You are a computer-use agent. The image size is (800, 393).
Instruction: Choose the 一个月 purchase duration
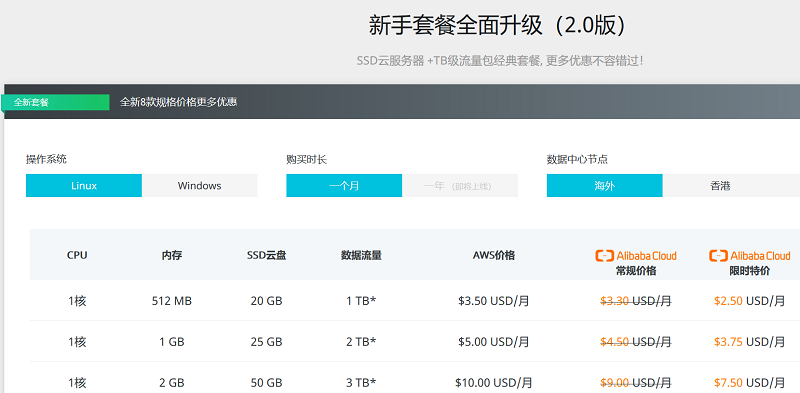(344, 186)
